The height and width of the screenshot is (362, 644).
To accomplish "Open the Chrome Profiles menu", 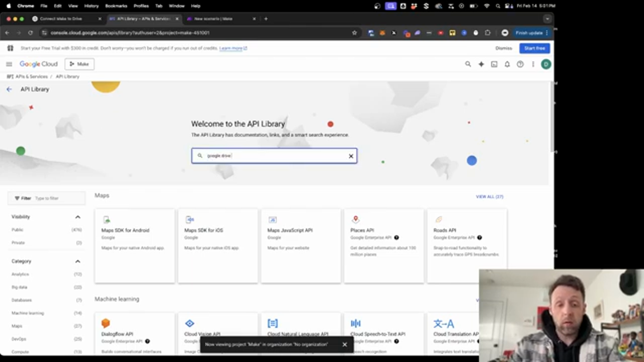I will pos(141,6).
